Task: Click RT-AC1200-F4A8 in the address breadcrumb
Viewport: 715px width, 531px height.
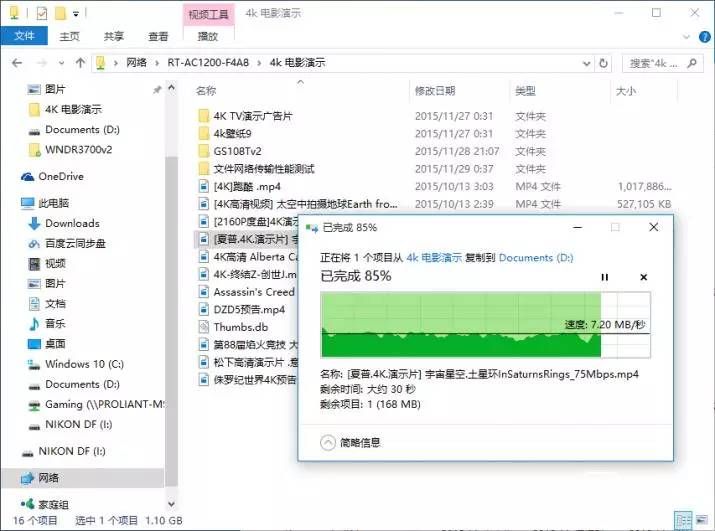Action: click(208, 63)
